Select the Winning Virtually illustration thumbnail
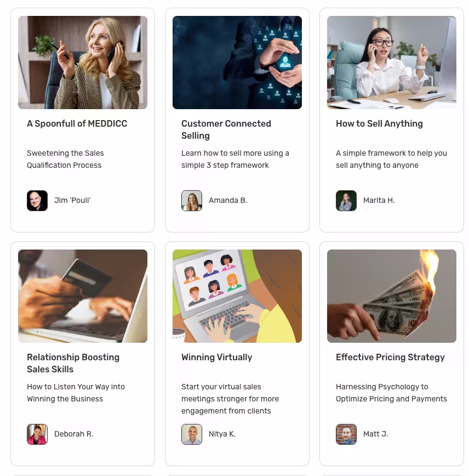This screenshot has width=469, height=476. click(x=237, y=296)
